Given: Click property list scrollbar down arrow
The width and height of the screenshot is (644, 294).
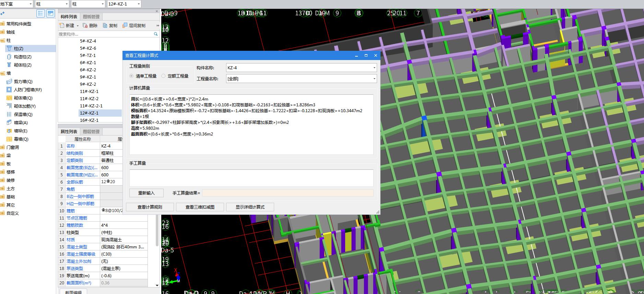Looking at the screenshot, I should [x=157, y=285].
